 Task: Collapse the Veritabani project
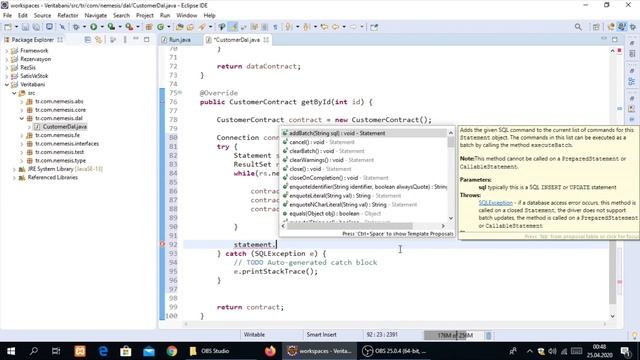[x=7, y=84]
